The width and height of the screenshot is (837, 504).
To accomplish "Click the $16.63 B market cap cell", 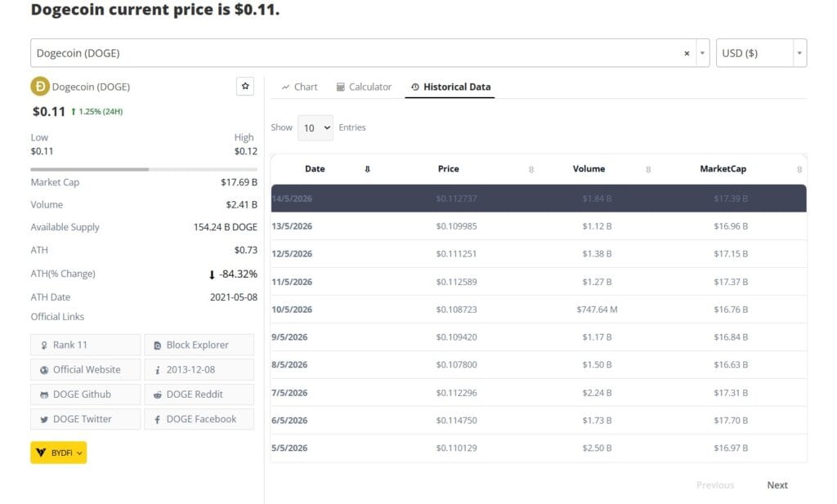I will click(731, 365).
